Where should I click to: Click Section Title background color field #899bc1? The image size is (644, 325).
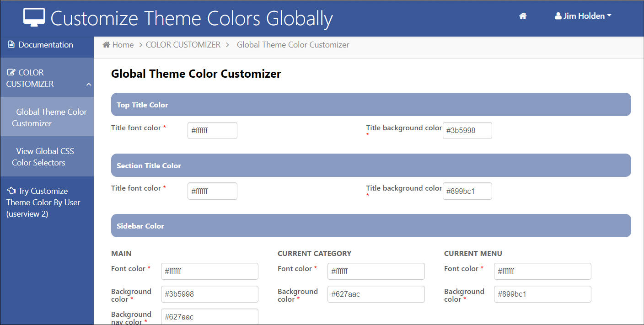(467, 191)
